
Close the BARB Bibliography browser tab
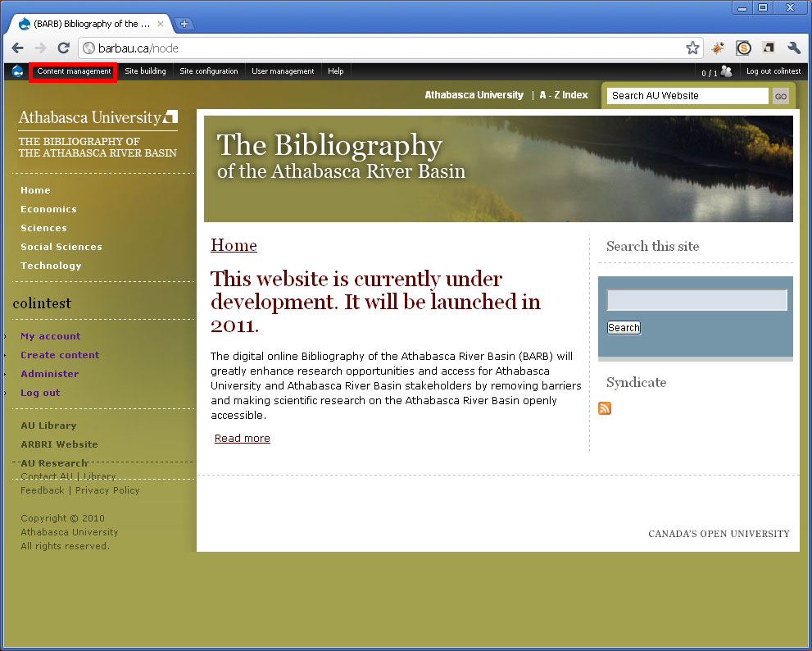point(161,24)
